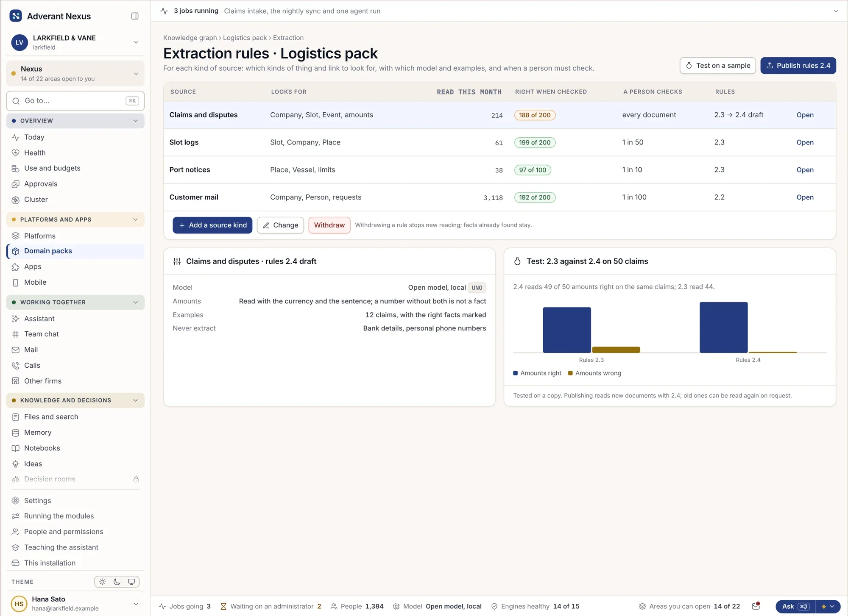Go to Use and budgets
The height and width of the screenshot is (616, 848).
tap(52, 168)
